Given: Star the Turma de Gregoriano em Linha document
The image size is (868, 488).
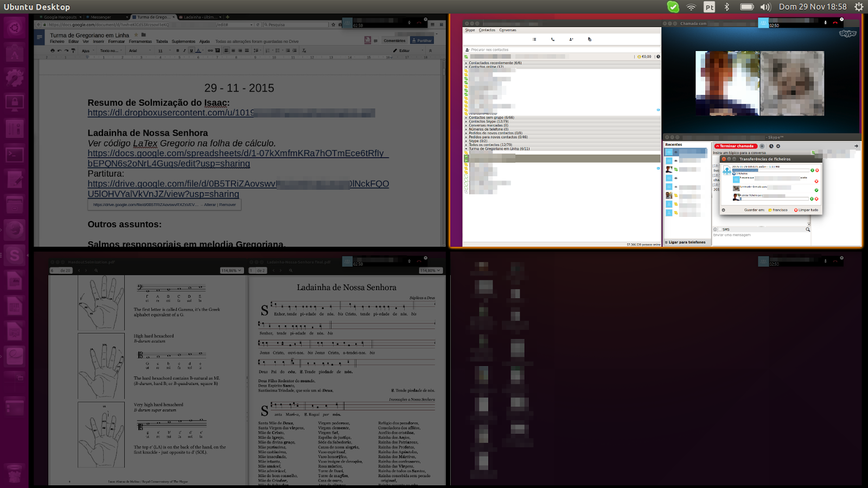Looking at the screenshot, I should (136, 35).
